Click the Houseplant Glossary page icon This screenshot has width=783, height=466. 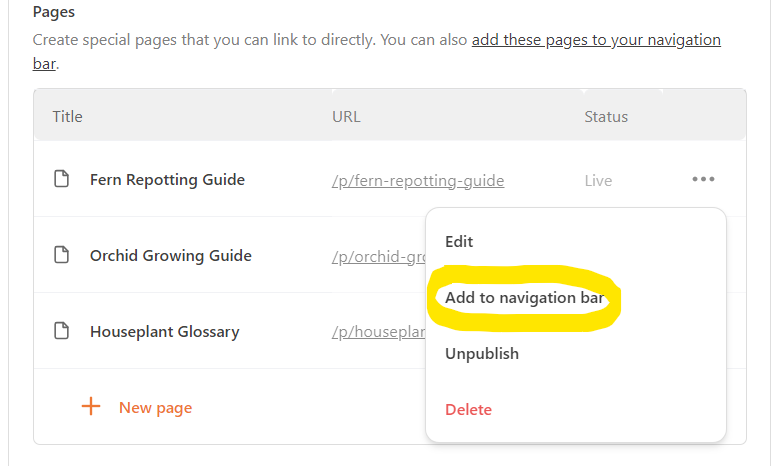[x=61, y=331]
